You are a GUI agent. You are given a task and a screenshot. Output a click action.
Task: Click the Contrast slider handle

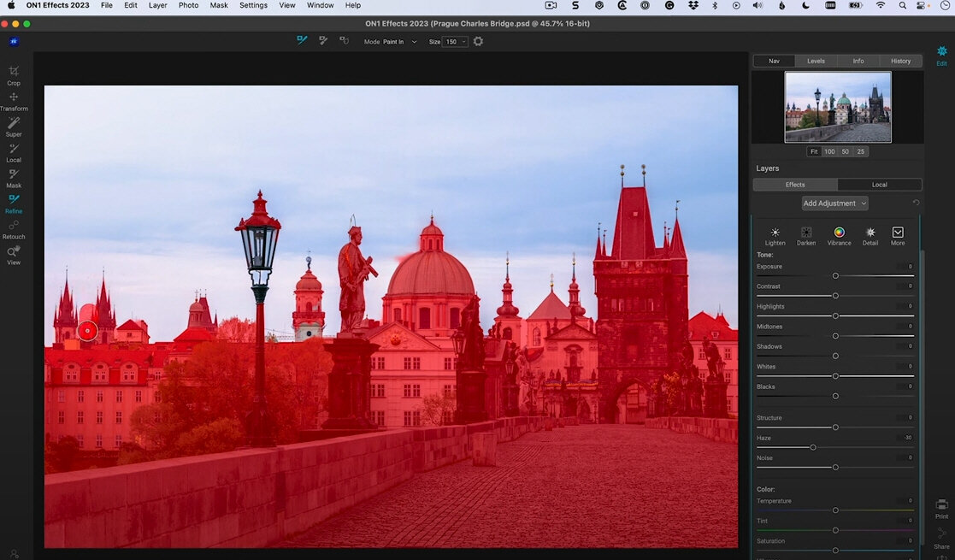pos(835,296)
